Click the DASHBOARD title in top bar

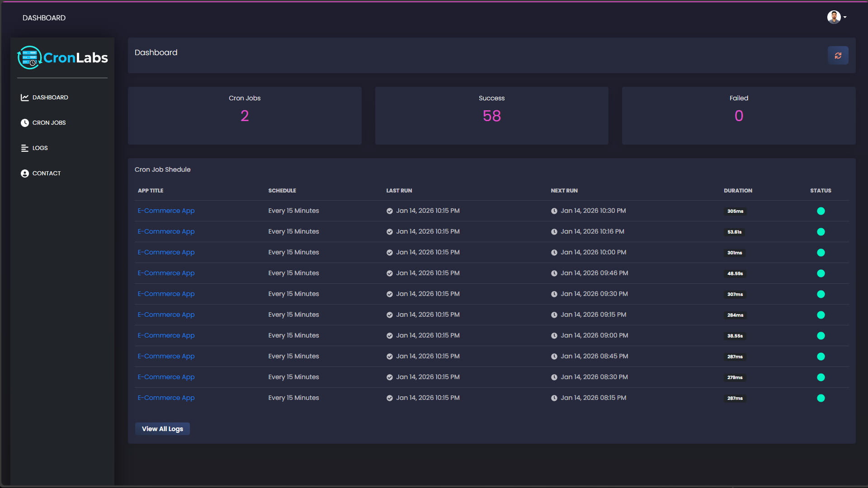click(44, 18)
